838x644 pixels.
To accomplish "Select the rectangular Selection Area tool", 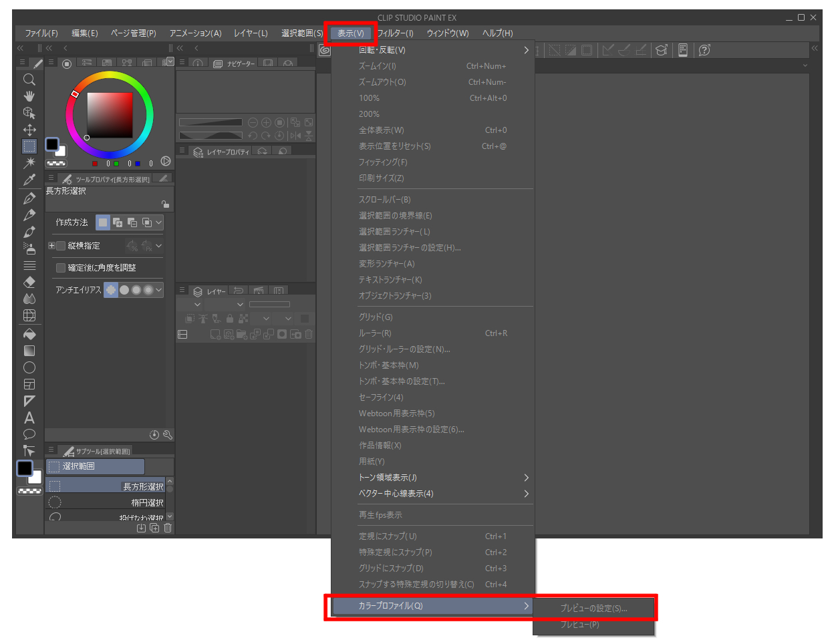I will point(29,146).
